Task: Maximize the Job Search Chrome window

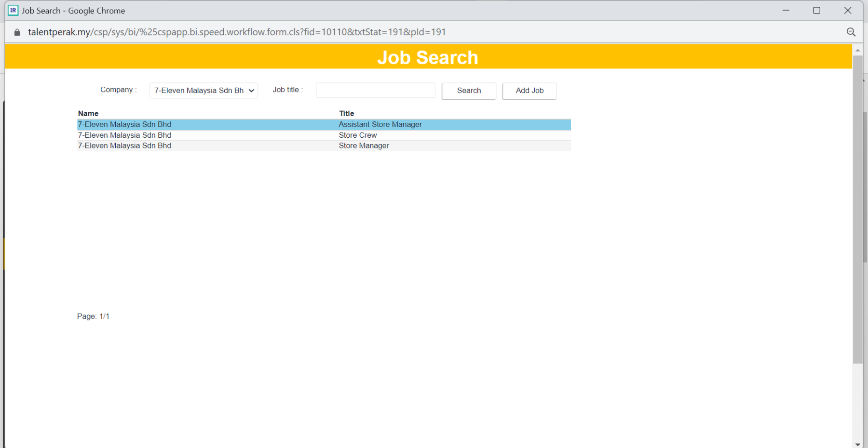Action: [816, 11]
